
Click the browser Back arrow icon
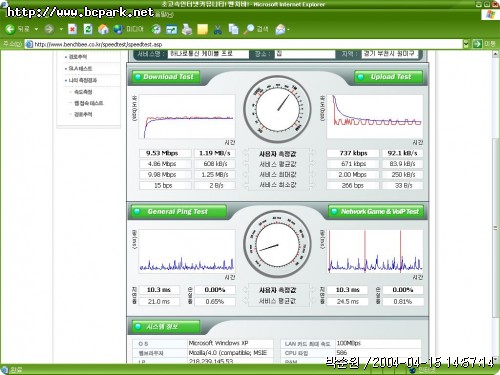pyautogui.click(x=10, y=29)
